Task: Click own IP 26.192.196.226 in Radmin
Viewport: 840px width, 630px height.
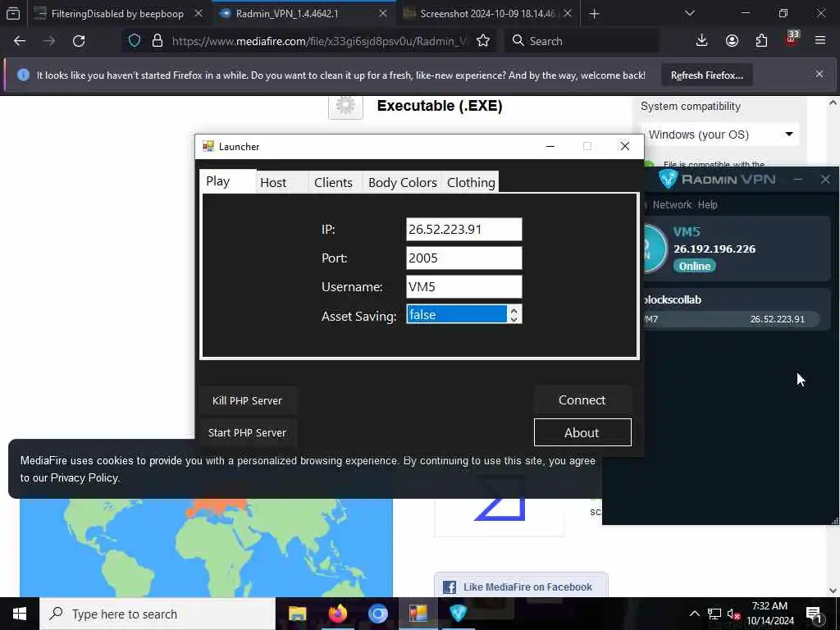Action: point(714,249)
